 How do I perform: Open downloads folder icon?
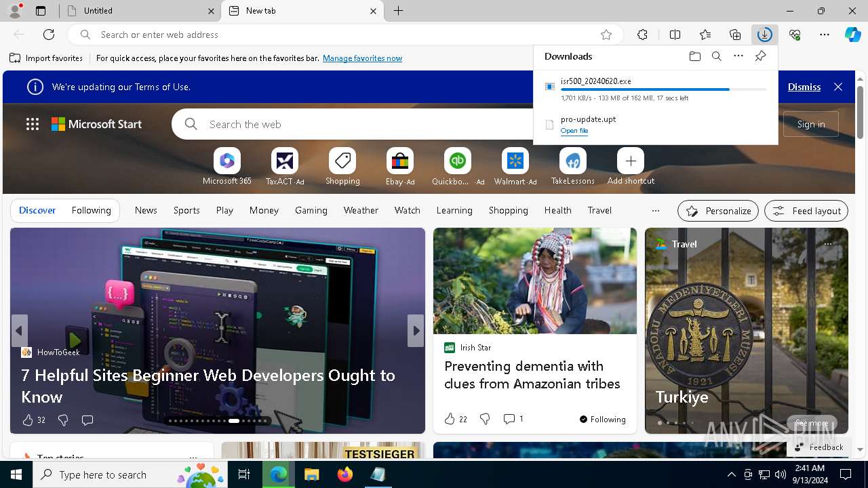(694, 56)
